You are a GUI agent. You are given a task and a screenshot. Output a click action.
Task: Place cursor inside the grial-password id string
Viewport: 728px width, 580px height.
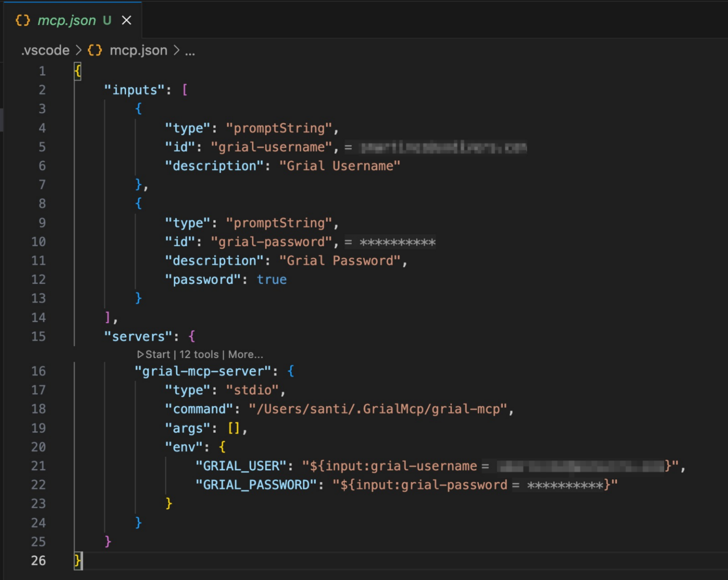click(271, 242)
